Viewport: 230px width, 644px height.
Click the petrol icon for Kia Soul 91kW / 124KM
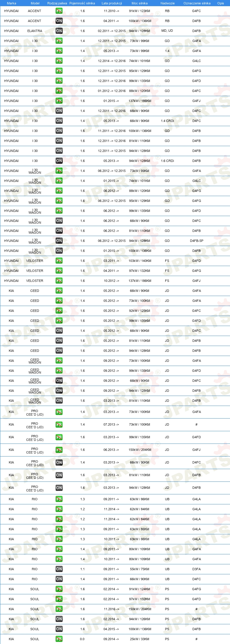(x=59, y=589)
